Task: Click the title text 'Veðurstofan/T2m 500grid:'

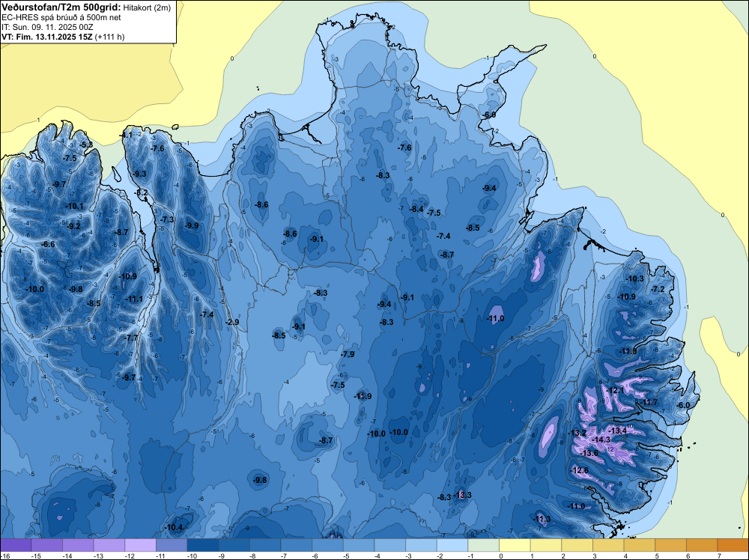Action: pos(61,7)
